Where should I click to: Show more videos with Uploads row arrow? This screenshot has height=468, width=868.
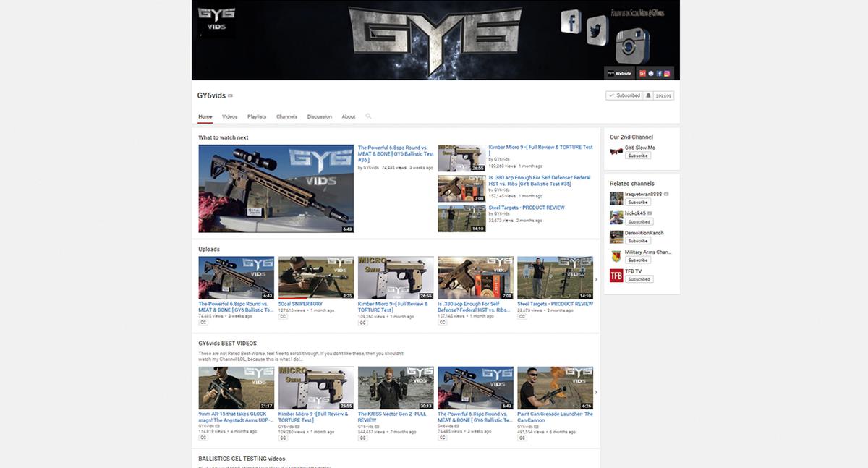point(596,279)
